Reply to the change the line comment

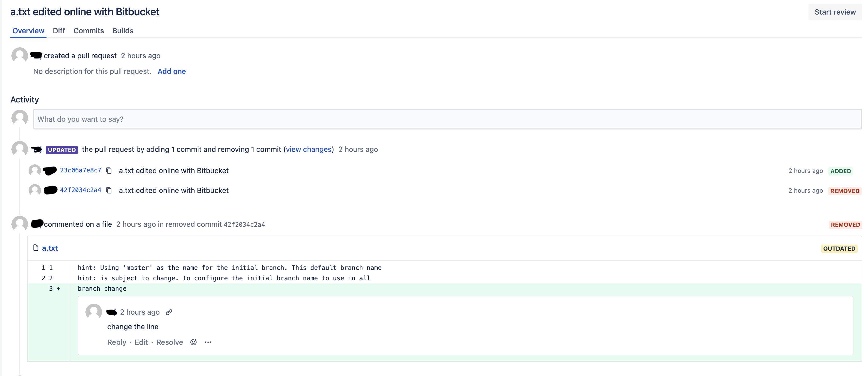[117, 342]
